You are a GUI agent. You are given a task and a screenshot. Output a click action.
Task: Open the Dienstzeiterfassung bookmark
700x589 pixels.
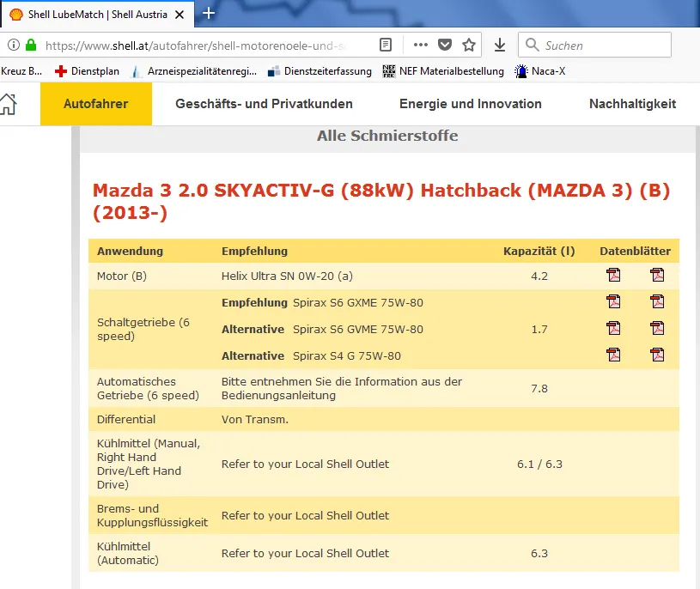click(x=320, y=71)
